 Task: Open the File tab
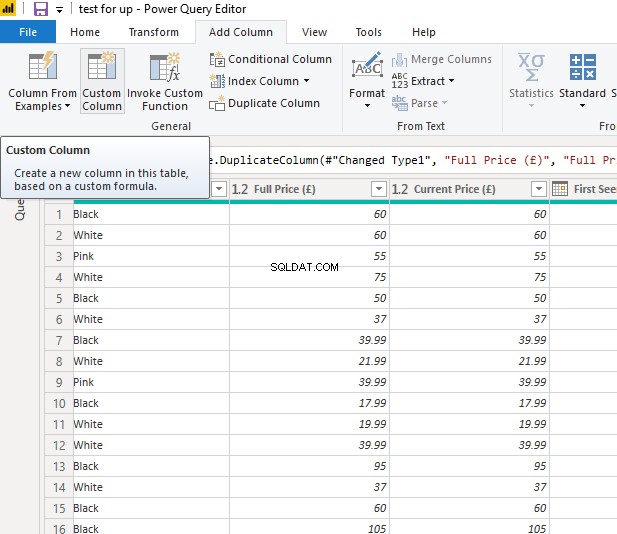pyautogui.click(x=28, y=32)
